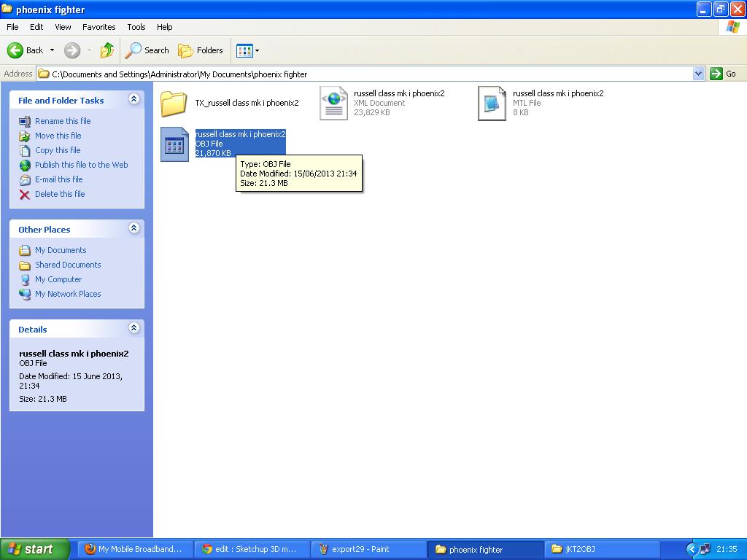Collapse the Other Places panel
The height and width of the screenshot is (560, 747).
[x=134, y=228]
